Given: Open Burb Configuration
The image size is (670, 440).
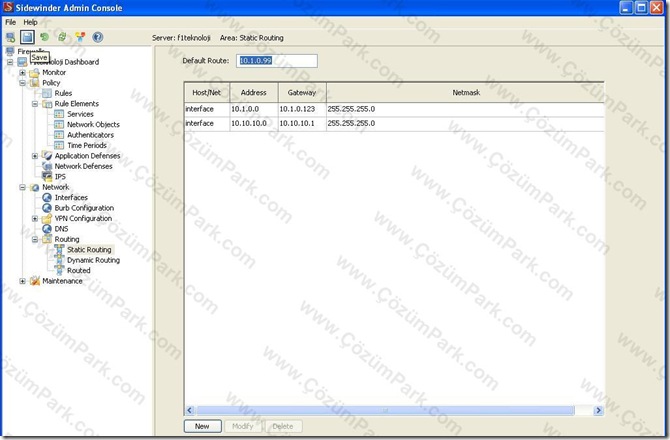Looking at the screenshot, I should (84, 208).
